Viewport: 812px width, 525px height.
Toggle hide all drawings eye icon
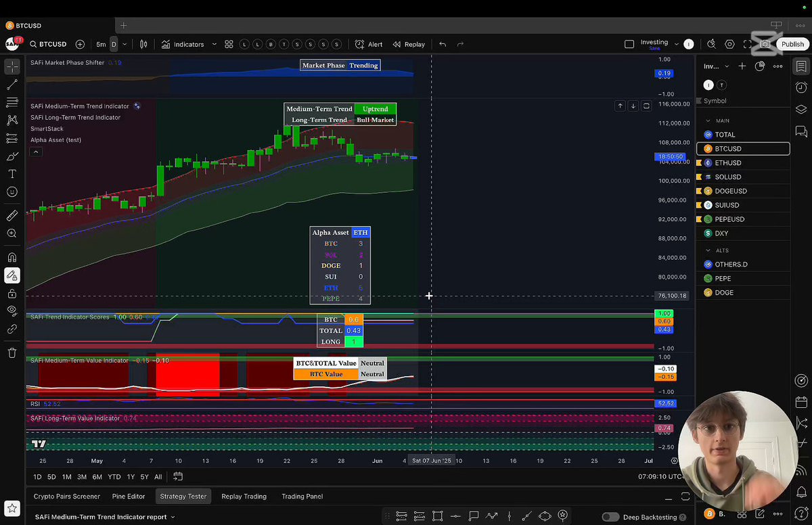(12, 311)
